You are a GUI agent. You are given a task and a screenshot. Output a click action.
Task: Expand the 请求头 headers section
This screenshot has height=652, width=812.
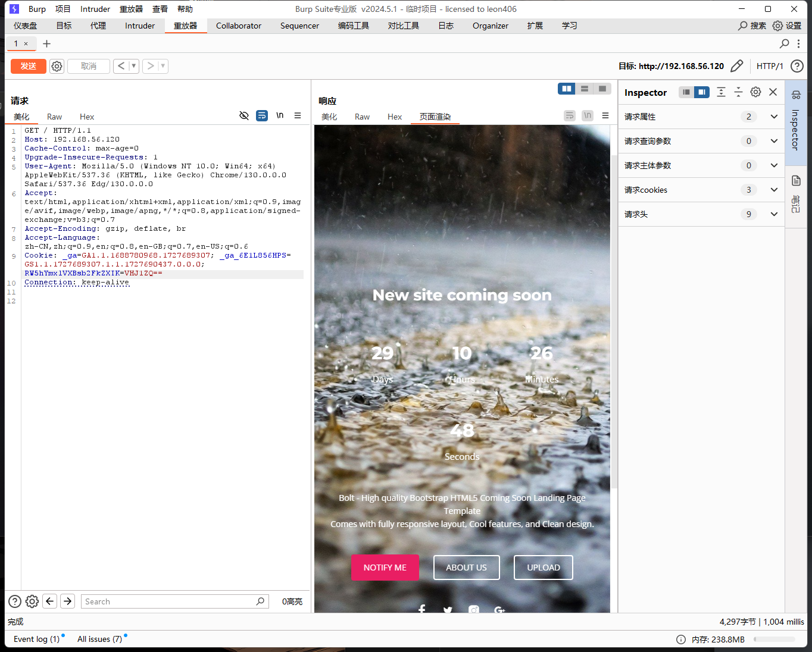pos(774,214)
